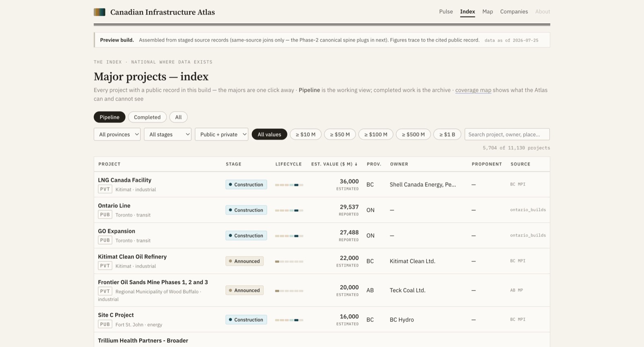Click Construction stage badge for Site C Project
Viewport: 644px width, 347px height.
tap(246, 320)
